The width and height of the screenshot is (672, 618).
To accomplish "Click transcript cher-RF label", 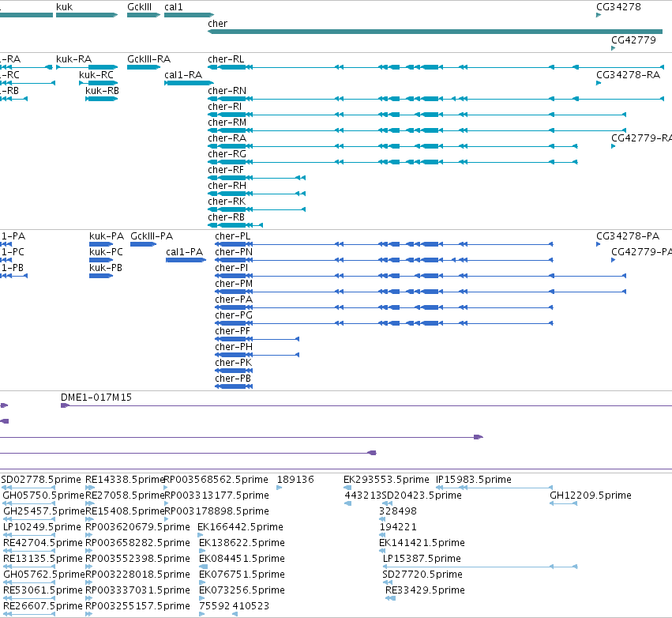I will [x=226, y=170].
